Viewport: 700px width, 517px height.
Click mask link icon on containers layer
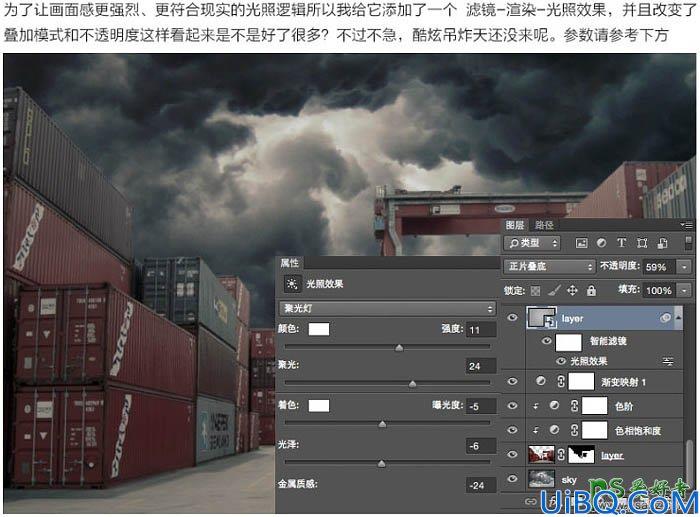tap(561, 454)
